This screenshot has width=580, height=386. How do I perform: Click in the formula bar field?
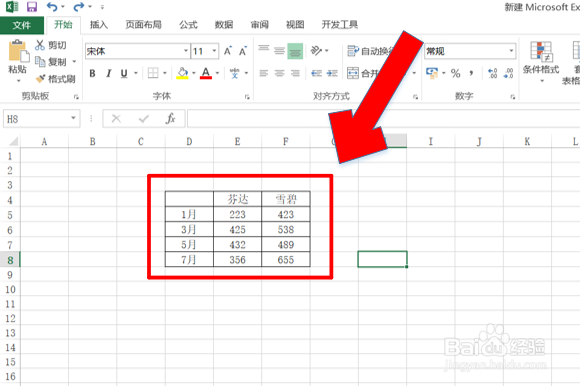click(383, 119)
